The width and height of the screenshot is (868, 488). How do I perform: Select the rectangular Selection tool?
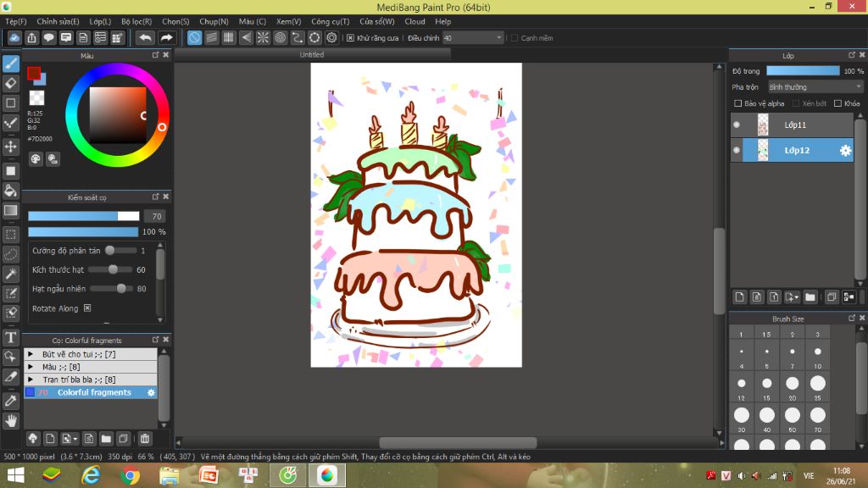coord(10,235)
